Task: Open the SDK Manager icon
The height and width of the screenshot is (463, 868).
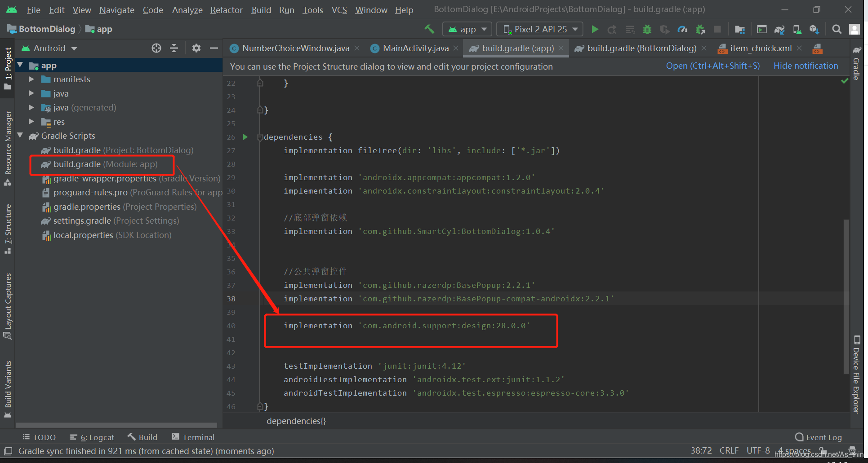Action: [815, 30]
